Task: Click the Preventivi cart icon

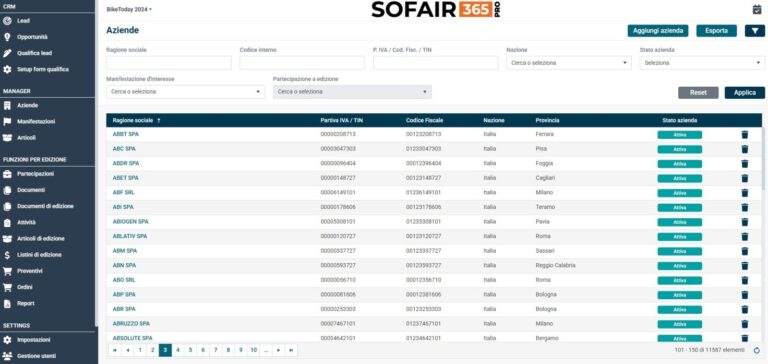Action: coord(7,271)
